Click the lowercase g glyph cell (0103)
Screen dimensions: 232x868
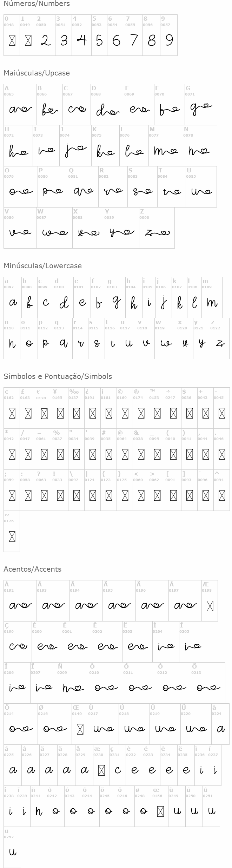(x=116, y=297)
